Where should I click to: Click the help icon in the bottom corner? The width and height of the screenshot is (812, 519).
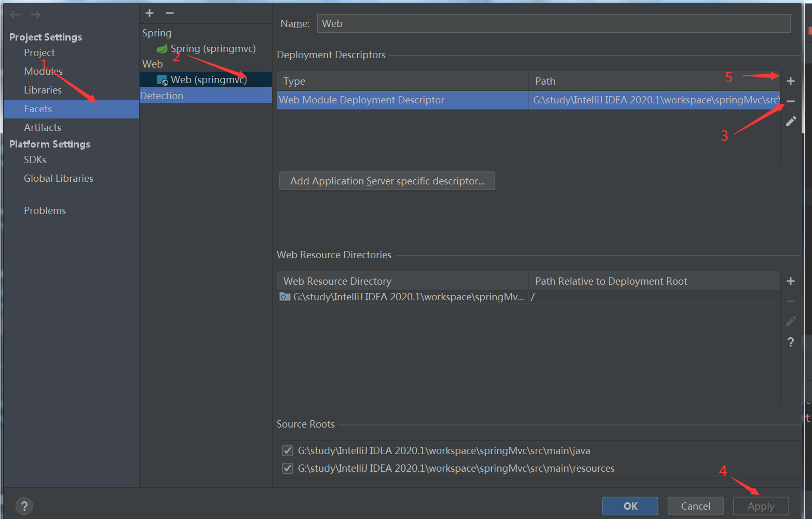pyautogui.click(x=24, y=505)
